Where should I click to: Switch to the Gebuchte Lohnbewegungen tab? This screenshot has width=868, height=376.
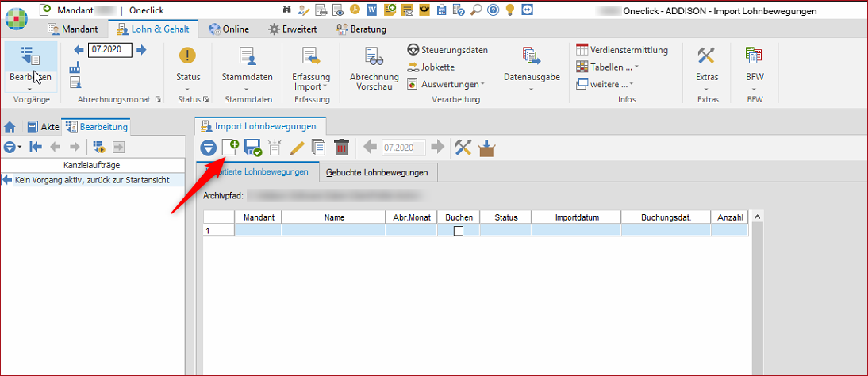[377, 172]
